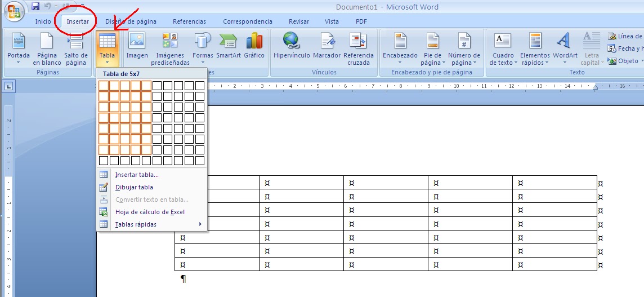
Task: Insert a Marcador bookmark
Action: click(x=327, y=46)
